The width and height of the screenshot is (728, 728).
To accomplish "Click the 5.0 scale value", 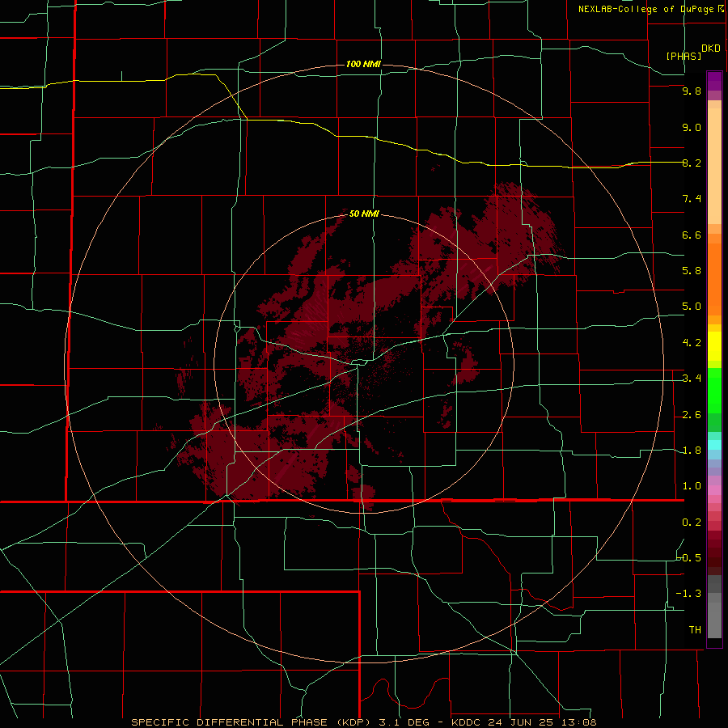I will point(692,307).
